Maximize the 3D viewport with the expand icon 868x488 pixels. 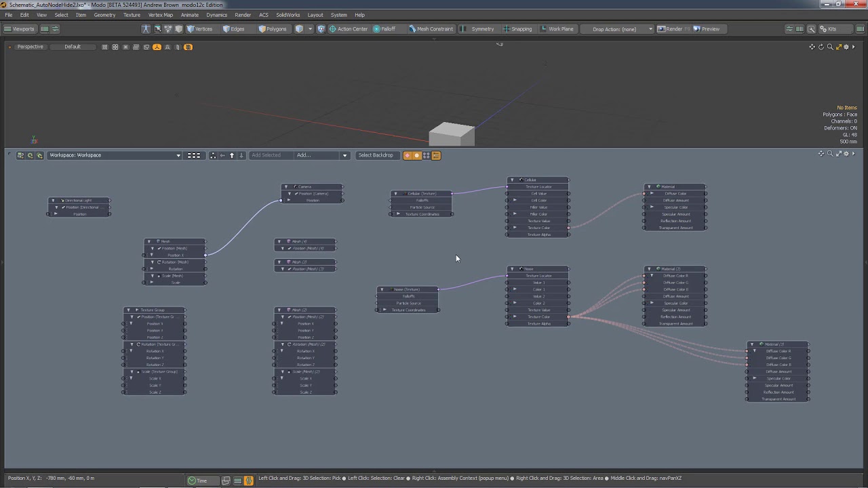(x=838, y=47)
